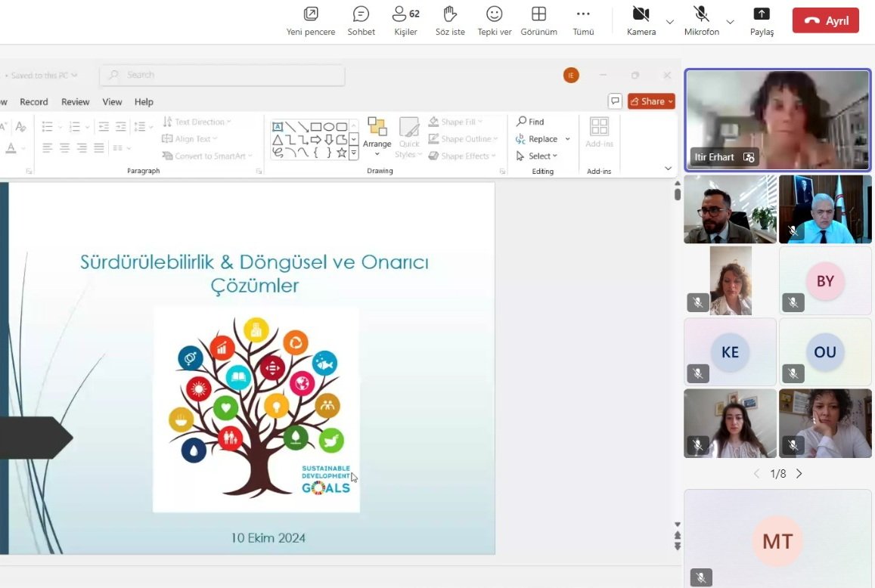Apply bullet list formatting
This screenshot has height=588, width=875.
coord(48,127)
